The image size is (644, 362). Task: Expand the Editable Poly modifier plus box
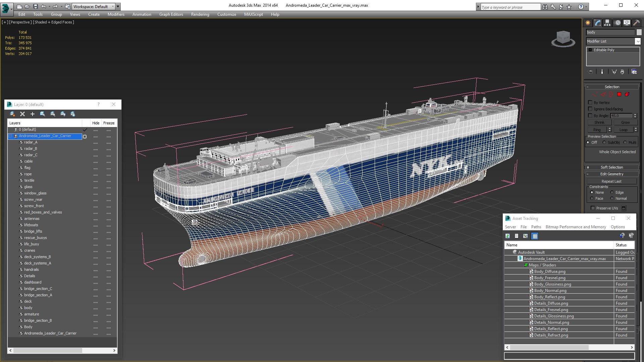pyautogui.click(x=590, y=50)
